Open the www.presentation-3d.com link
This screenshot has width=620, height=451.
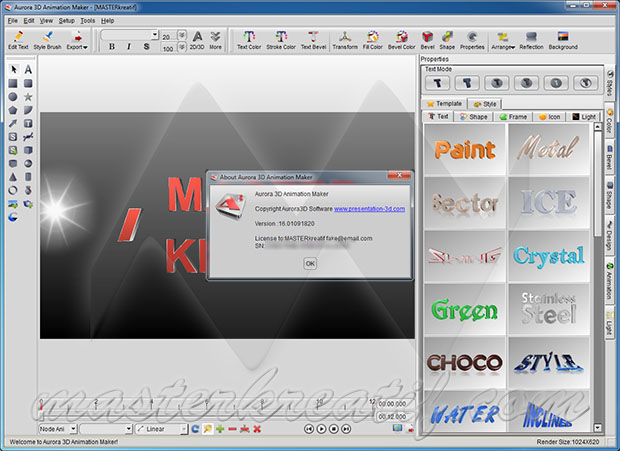point(369,209)
